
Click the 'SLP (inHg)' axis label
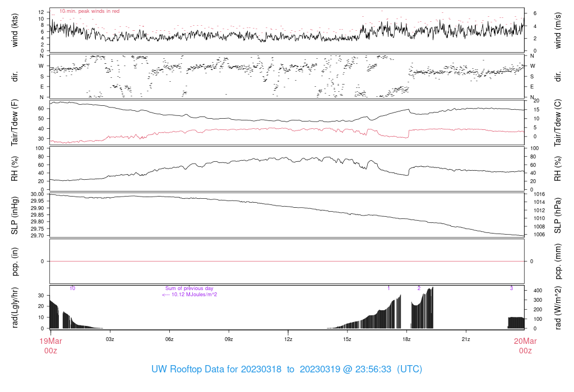(x=15, y=216)
